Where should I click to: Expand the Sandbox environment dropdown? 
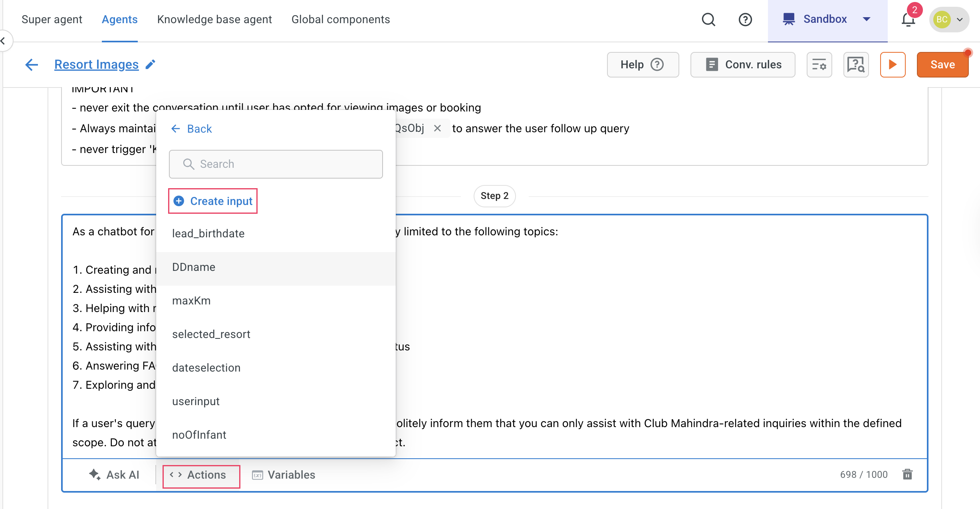coord(827,19)
